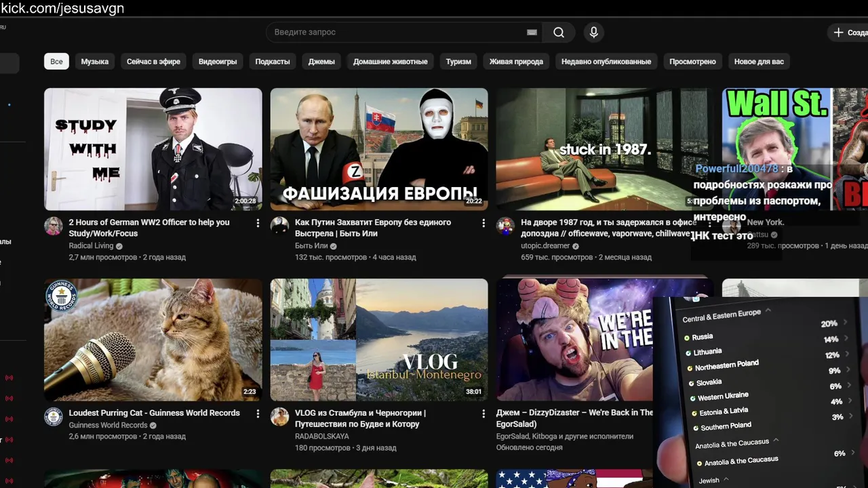868x488 pixels.
Task: Click the Create plus button
Action: pos(848,33)
